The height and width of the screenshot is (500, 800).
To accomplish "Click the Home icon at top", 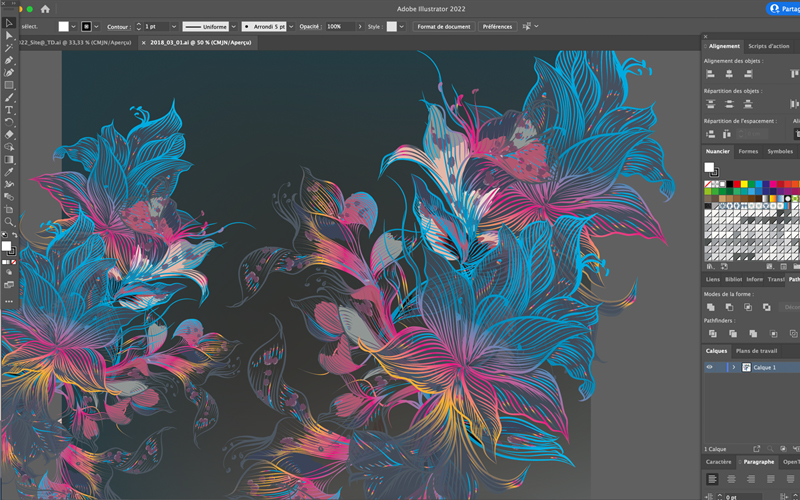I will coord(45,9).
